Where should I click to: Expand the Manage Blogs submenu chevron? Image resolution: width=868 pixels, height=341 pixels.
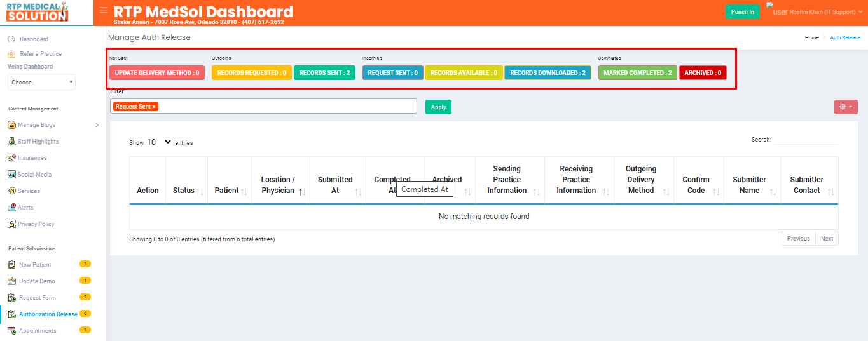(97, 125)
